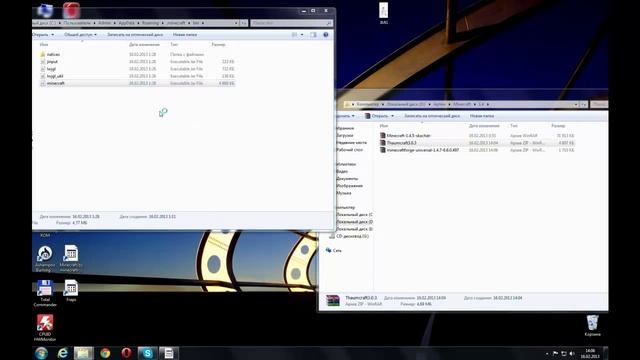Click the taskbar clock showing 14:06
Screen dimensions: 640x360
click(x=590, y=353)
